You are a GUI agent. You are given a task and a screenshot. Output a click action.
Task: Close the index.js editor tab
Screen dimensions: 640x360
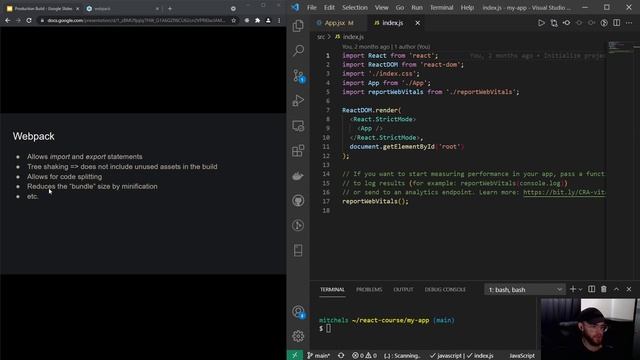tap(418, 23)
